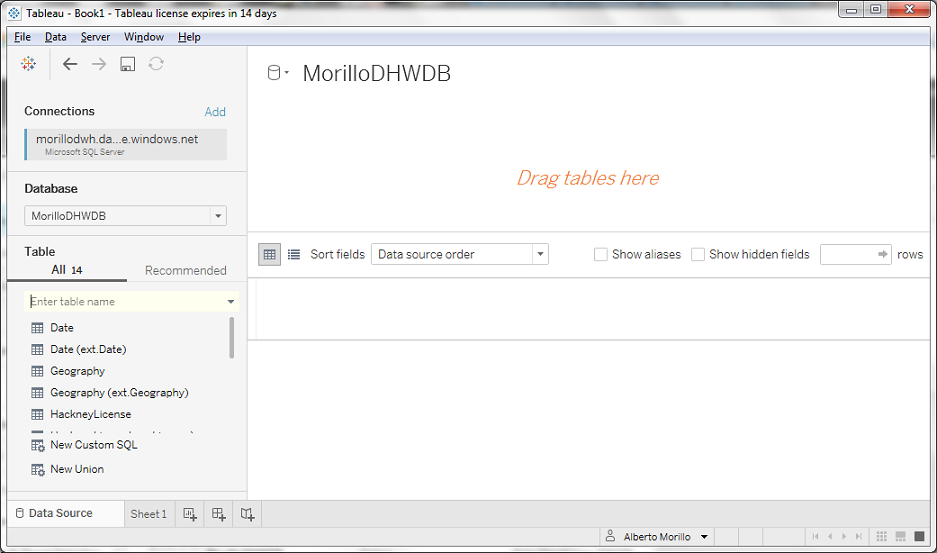Open the Help menu

(189, 37)
